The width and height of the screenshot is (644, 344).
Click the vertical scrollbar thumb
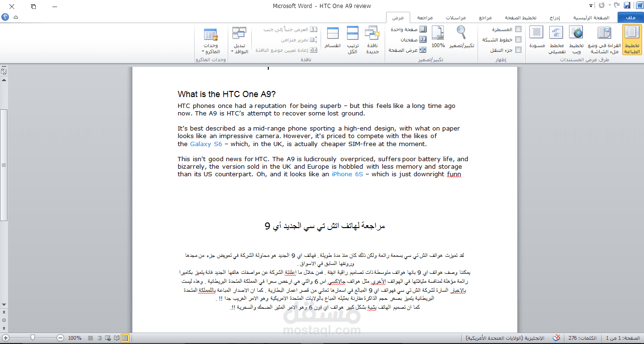(x=4, y=165)
